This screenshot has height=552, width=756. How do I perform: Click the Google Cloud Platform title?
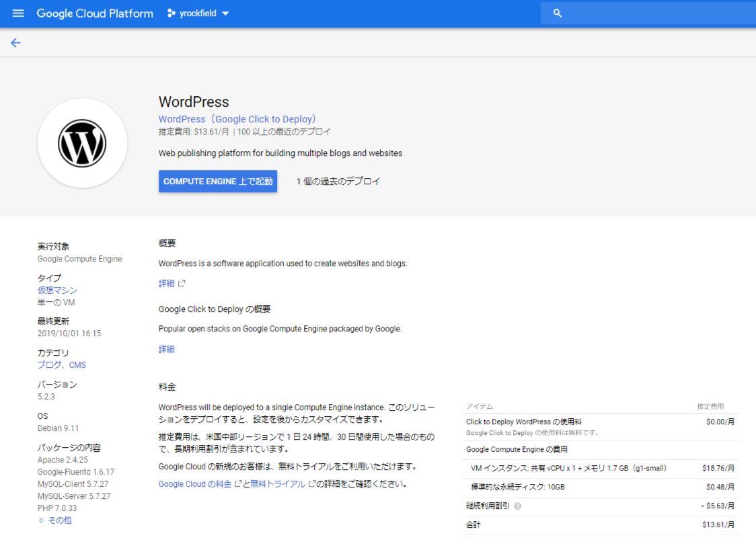click(95, 13)
